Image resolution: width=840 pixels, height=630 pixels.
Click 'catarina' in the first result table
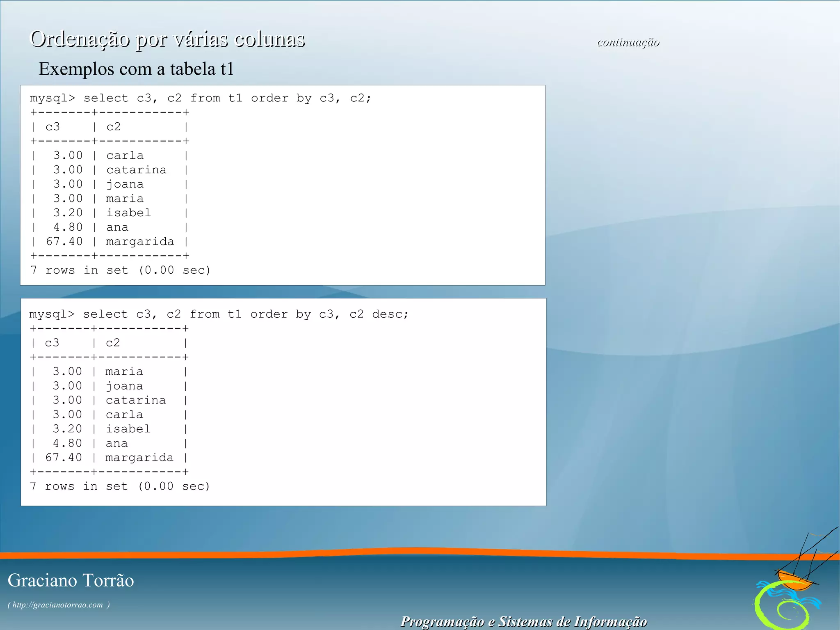(136, 170)
